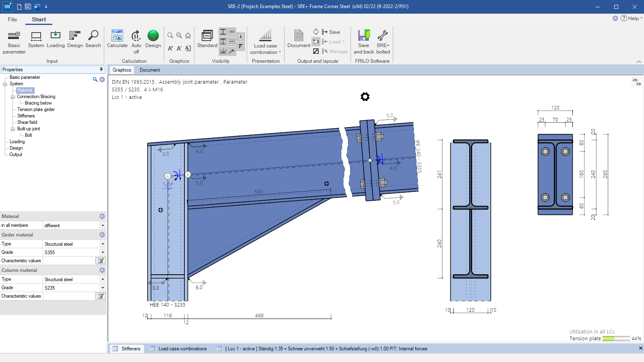The image size is (644, 362).
Task: Collapse the Built-up joint node
Action: pyautogui.click(x=12, y=129)
